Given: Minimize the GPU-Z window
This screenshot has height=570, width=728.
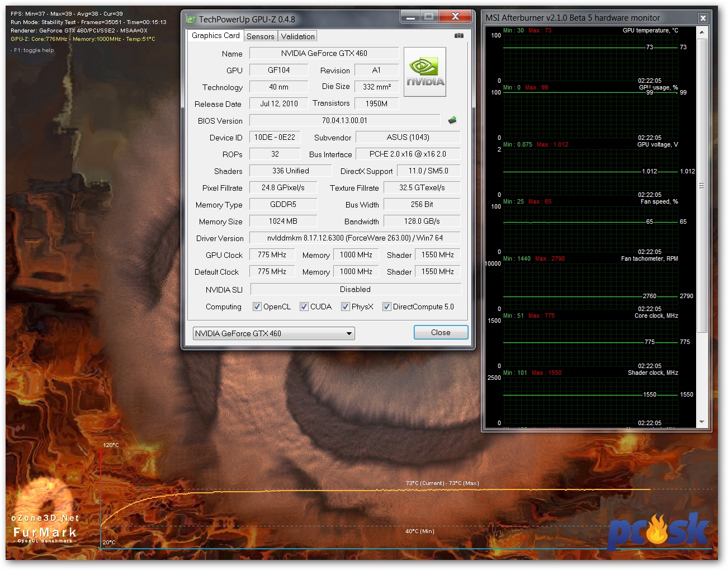Looking at the screenshot, I should [x=410, y=17].
